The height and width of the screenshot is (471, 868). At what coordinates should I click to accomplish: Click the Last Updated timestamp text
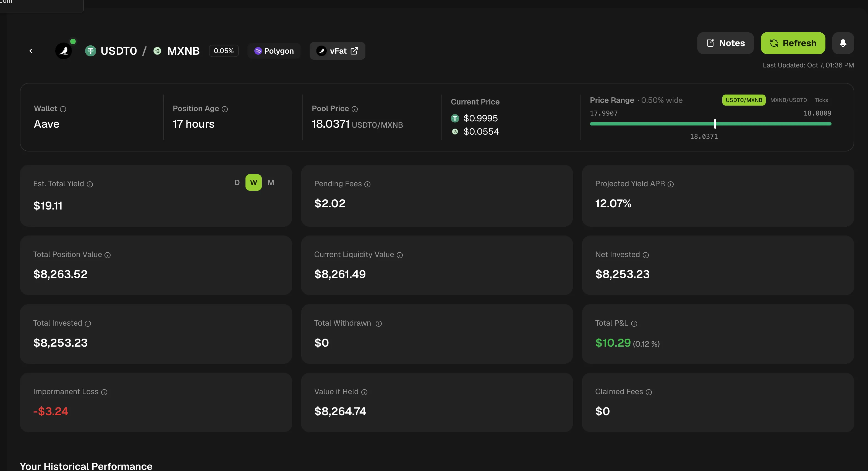[x=808, y=65]
